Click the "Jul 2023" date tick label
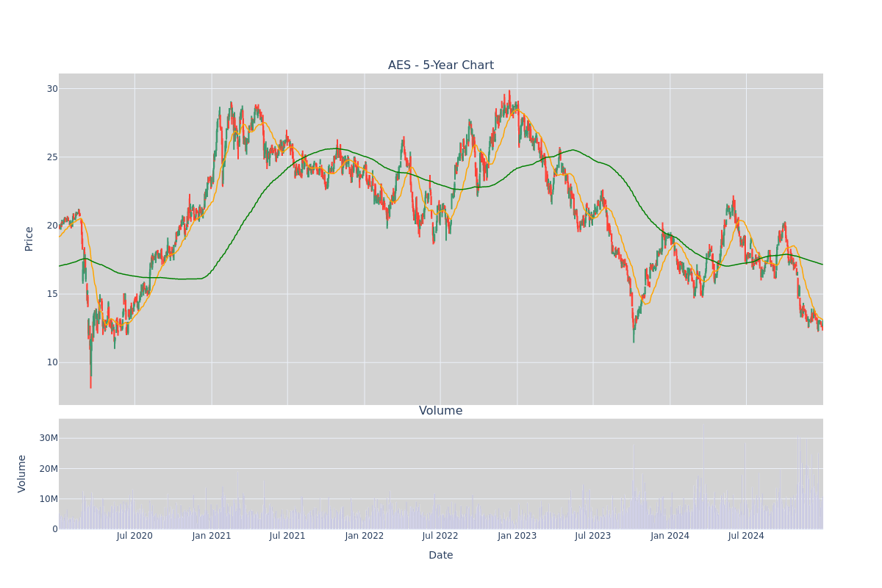882x588 pixels. click(x=593, y=536)
